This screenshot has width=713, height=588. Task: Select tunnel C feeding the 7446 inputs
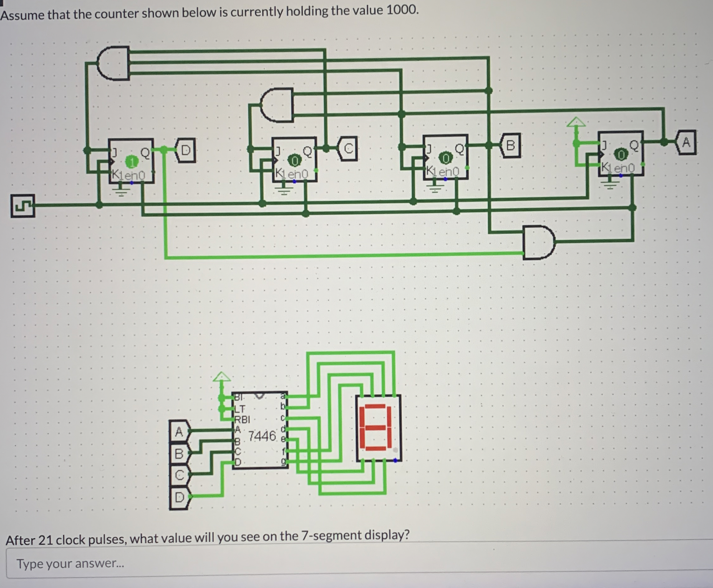179,475
